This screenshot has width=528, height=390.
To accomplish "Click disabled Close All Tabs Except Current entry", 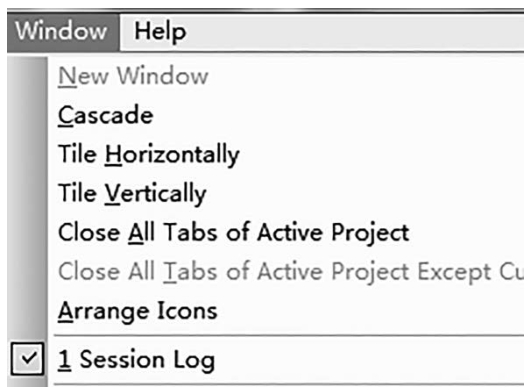I will tap(291, 271).
